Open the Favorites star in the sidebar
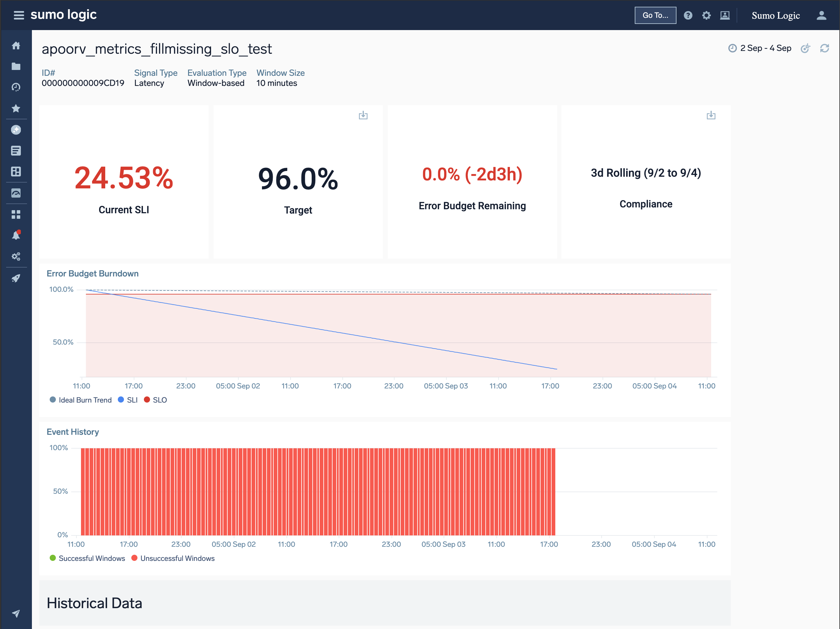The image size is (840, 629). 16,109
